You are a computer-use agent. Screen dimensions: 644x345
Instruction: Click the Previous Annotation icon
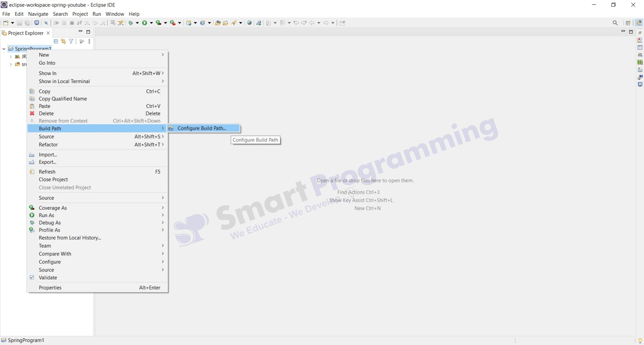click(x=282, y=23)
